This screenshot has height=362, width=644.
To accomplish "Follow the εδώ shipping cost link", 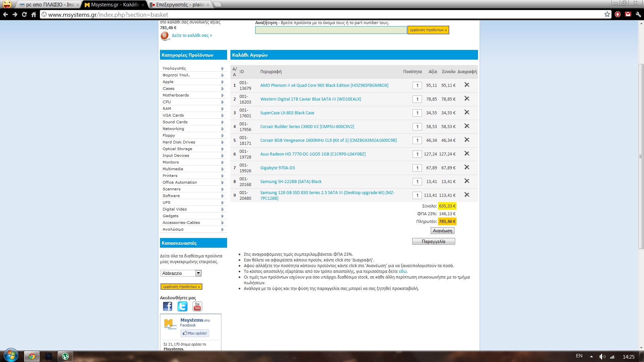I will (x=402, y=271).
